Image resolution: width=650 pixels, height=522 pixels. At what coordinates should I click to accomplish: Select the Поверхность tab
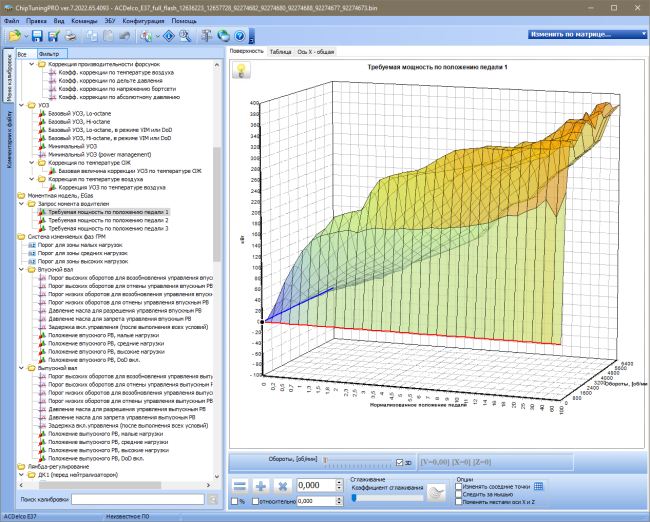(247, 51)
